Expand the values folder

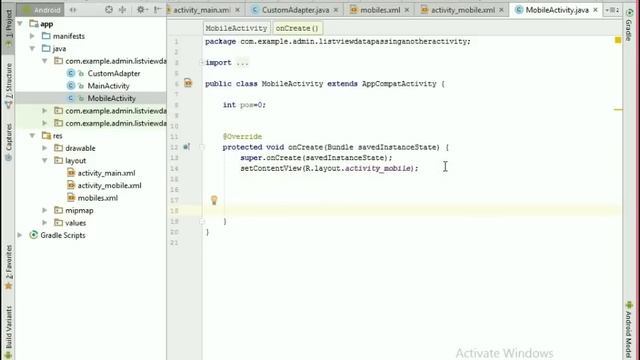tap(44, 223)
